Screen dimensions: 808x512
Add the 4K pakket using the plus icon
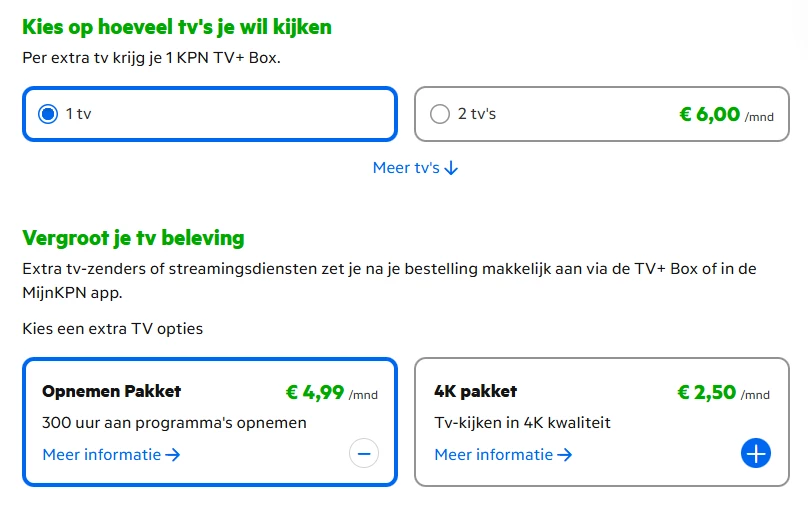(x=756, y=454)
